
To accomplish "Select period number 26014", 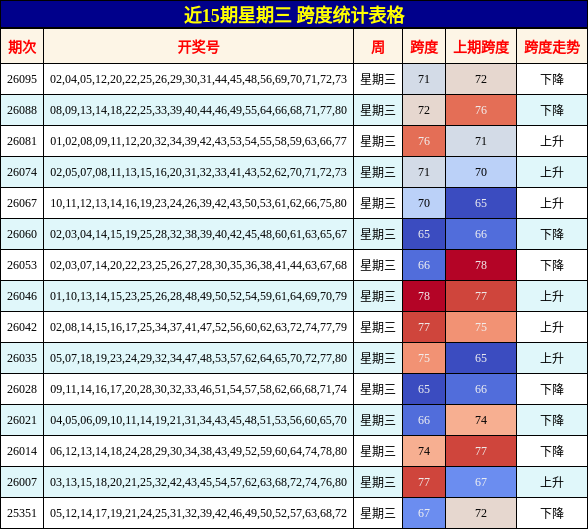I will tap(22, 451).
